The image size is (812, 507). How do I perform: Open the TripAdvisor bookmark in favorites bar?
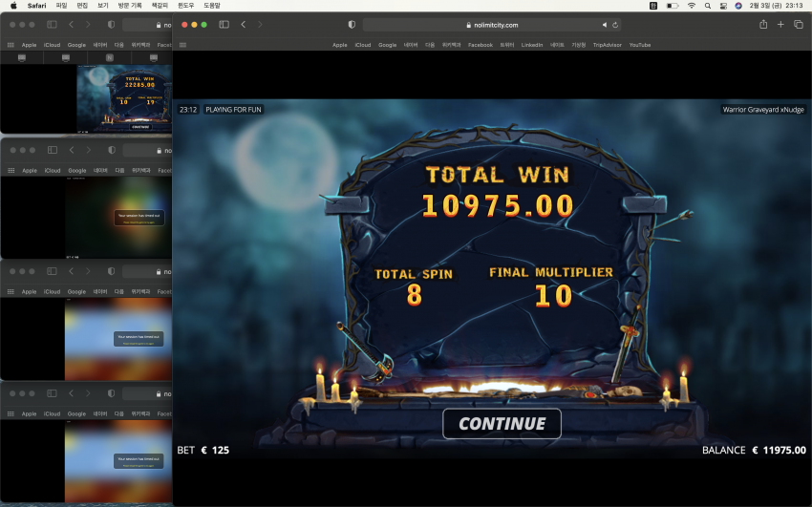(607, 45)
